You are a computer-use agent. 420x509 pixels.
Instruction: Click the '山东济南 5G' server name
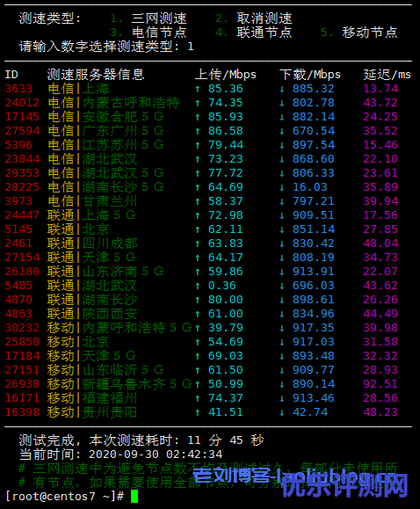(x=123, y=272)
